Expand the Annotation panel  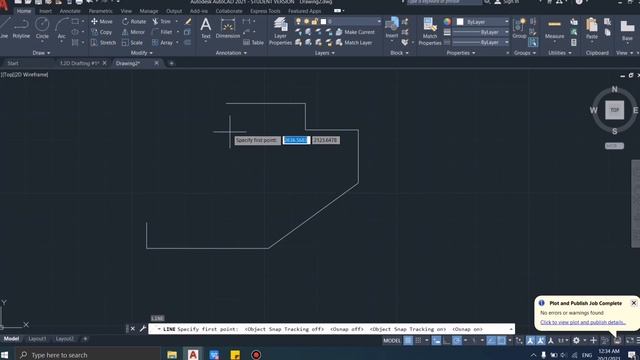(x=231, y=53)
